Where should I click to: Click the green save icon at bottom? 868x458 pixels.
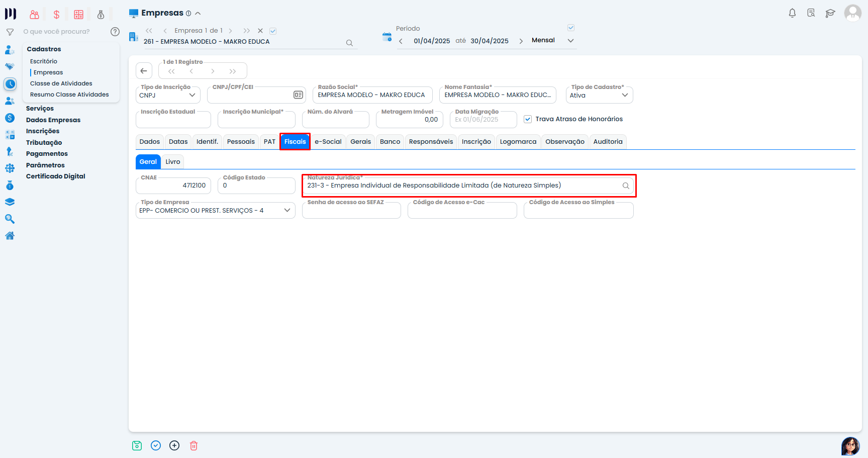pos(137,445)
